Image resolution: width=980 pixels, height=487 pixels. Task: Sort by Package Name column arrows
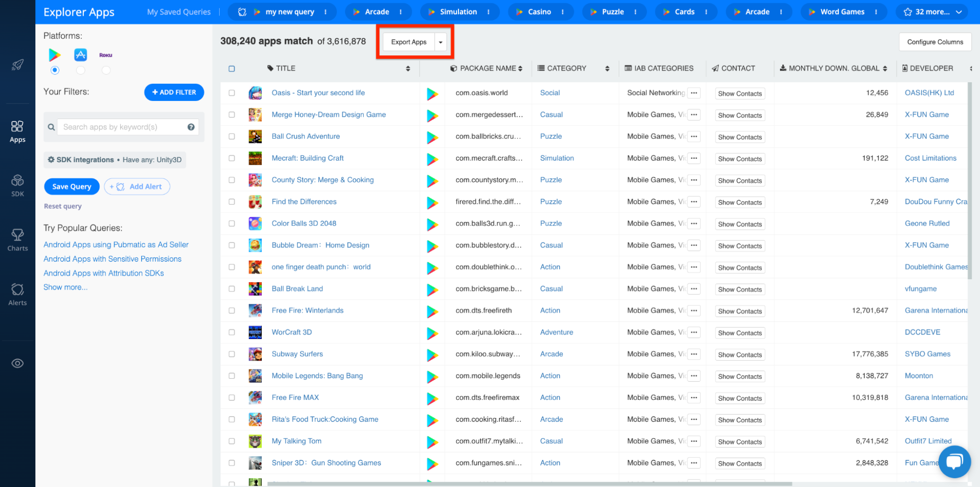520,69
